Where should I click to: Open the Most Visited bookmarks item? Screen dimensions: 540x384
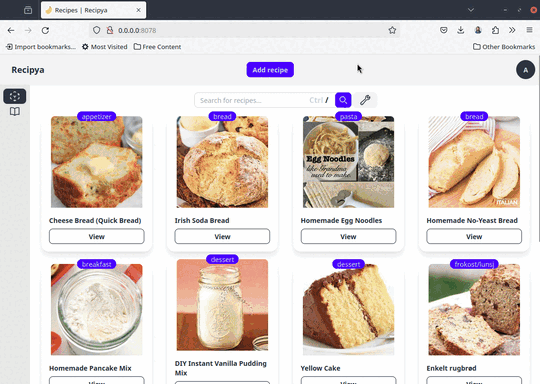105,47
